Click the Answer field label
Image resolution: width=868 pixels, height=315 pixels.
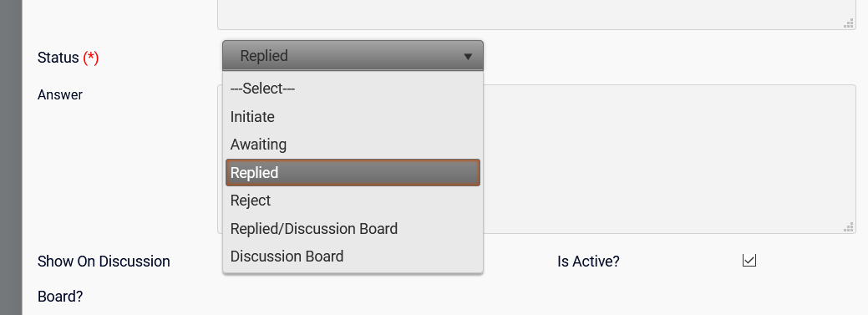click(60, 94)
